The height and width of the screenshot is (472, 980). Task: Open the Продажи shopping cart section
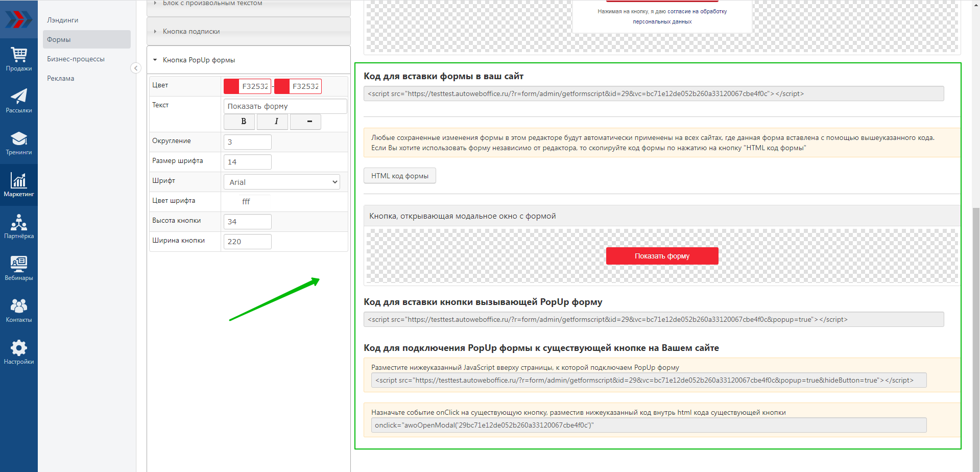pyautogui.click(x=19, y=59)
